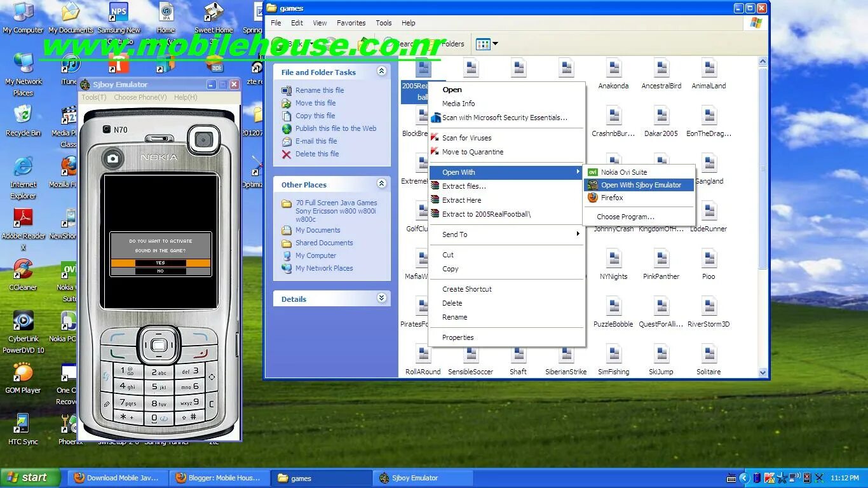Click scroll down arrow in games window
Image resolution: width=868 pixels, height=488 pixels.
763,373
